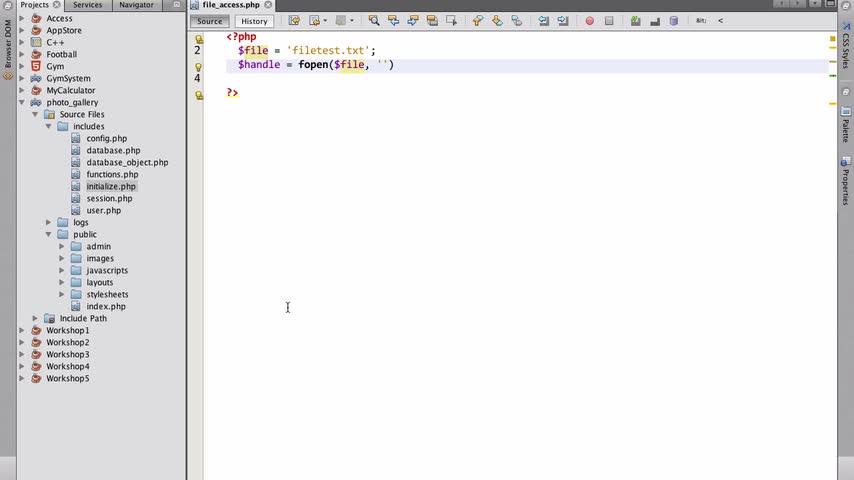Screen dimensions: 854x480
Task: Click the Comment icon in editor toolbar
Action: pos(635,21)
